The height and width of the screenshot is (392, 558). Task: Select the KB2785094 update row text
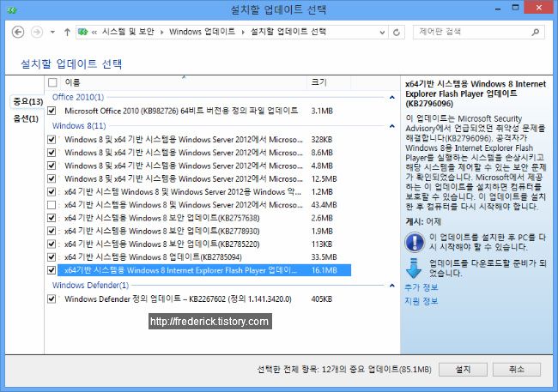pos(153,256)
